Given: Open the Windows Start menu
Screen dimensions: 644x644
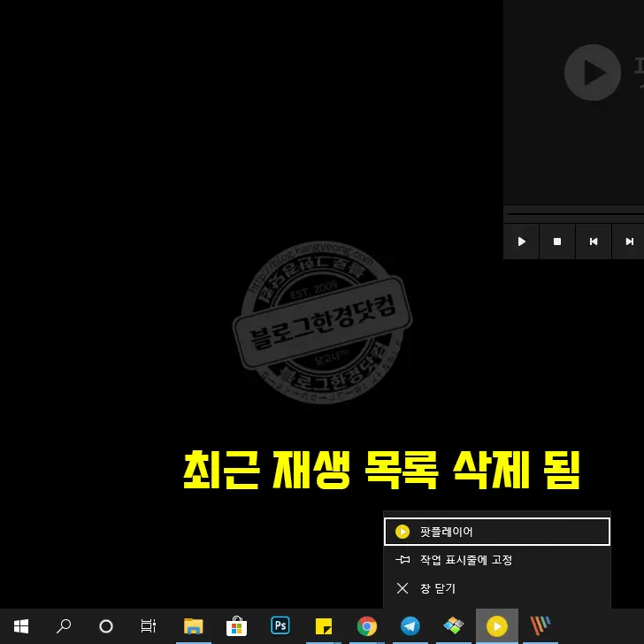Looking at the screenshot, I should [x=21, y=626].
